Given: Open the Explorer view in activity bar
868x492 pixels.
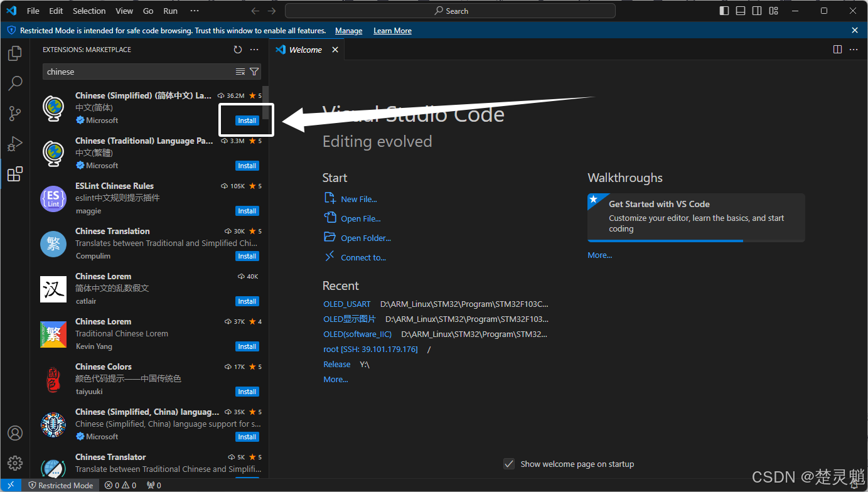Looking at the screenshot, I should [x=15, y=53].
